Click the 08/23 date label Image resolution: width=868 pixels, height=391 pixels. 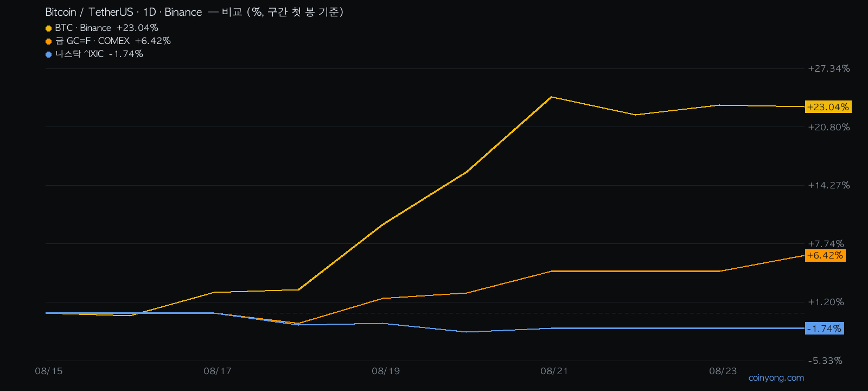pyautogui.click(x=723, y=371)
